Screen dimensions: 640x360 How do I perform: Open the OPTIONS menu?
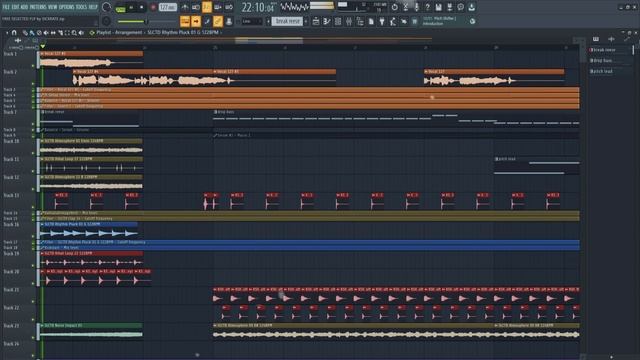[67, 7]
